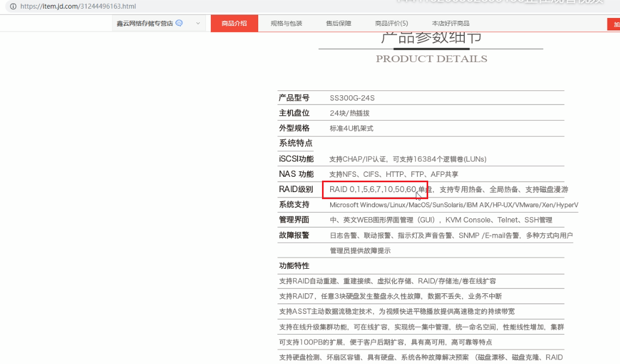Click the 标准4U机架式 form factor value
The image size is (620, 364).
[x=351, y=128]
